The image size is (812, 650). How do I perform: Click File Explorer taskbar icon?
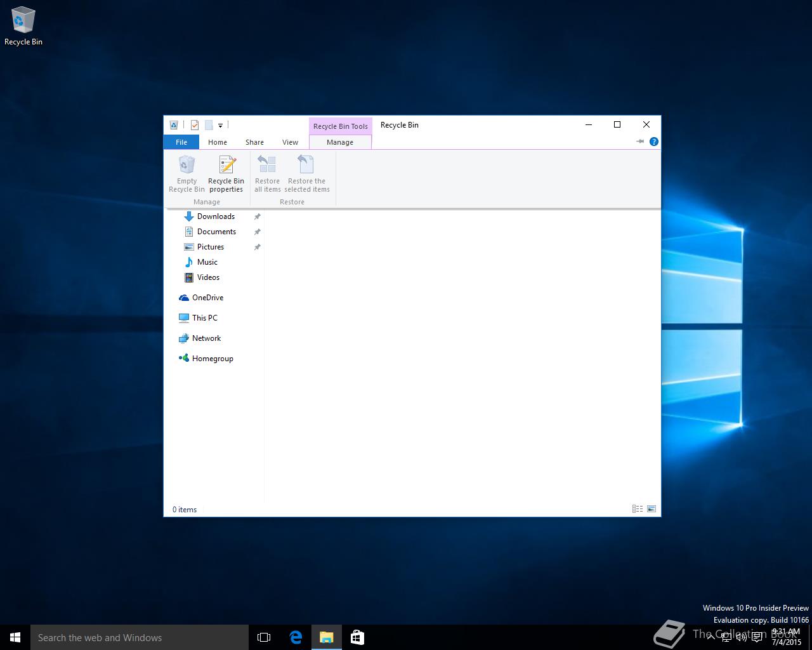327,637
